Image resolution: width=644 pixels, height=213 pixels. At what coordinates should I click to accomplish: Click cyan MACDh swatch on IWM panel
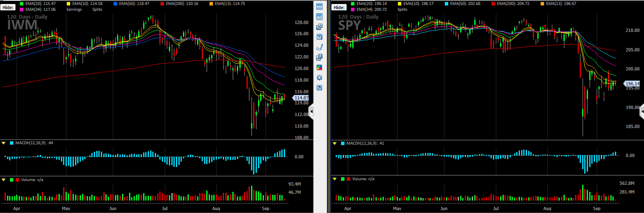tap(12, 143)
